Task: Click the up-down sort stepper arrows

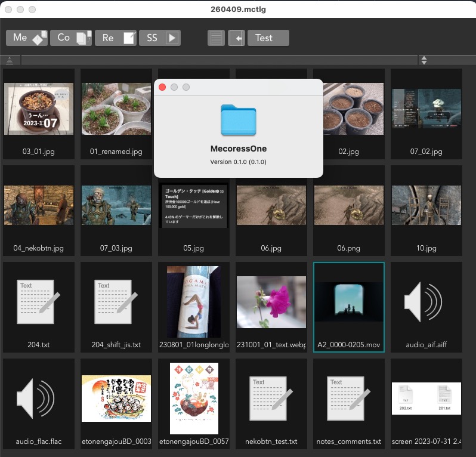Action: (x=424, y=60)
